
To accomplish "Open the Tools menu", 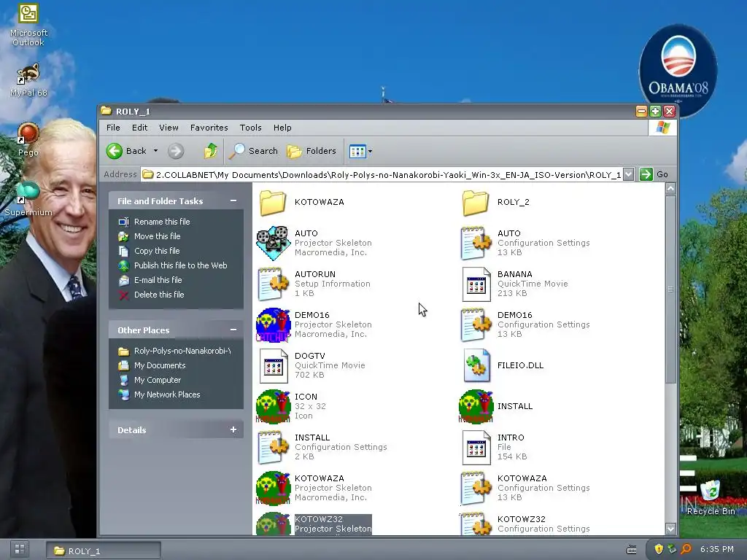I will pyautogui.click(x=251, y=128).
